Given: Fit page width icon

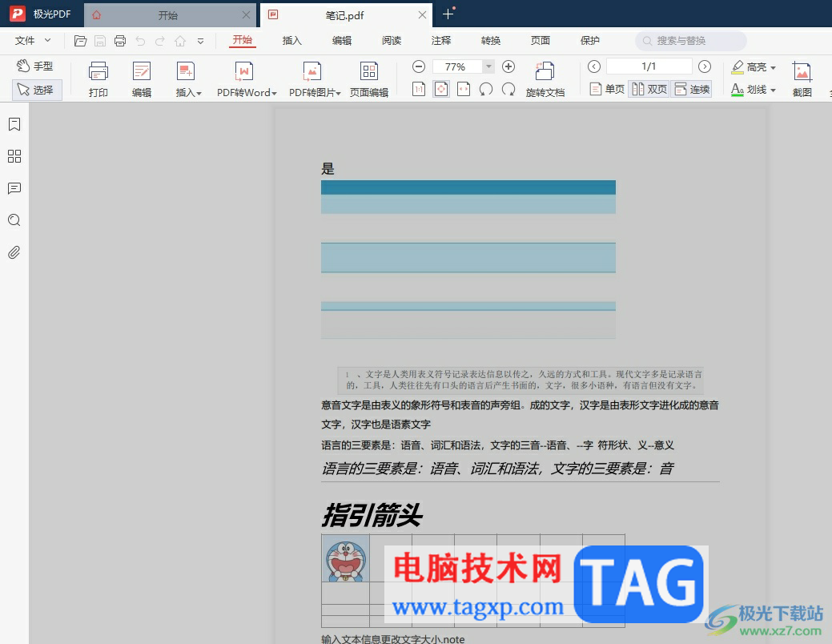Looking at the screenshot, I should tap(464, 89).
